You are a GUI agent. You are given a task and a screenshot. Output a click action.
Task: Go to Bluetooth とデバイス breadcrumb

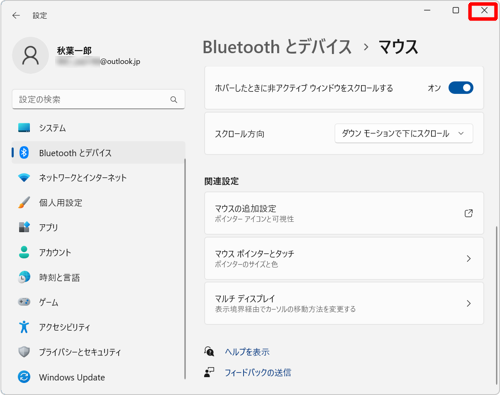pyautogui.click(x=277, y=47)
